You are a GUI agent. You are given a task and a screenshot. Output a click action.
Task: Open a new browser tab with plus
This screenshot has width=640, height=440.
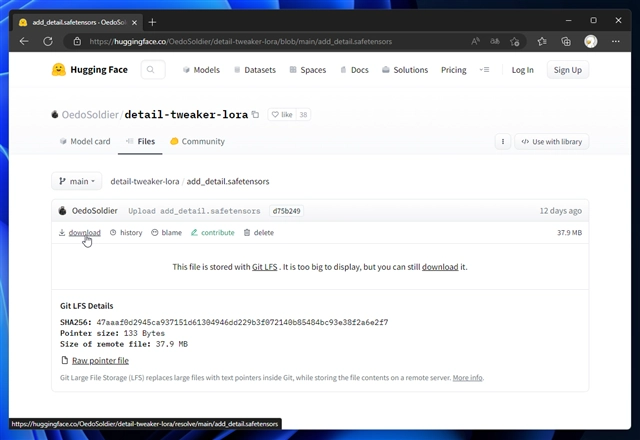[152, 22]
